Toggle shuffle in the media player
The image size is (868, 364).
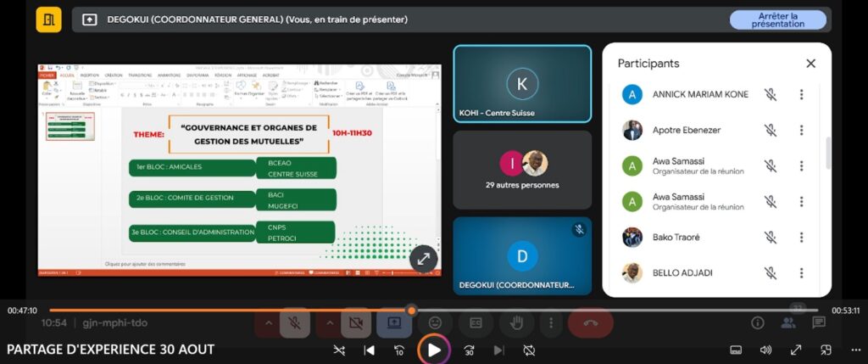(x=339, y=350)
